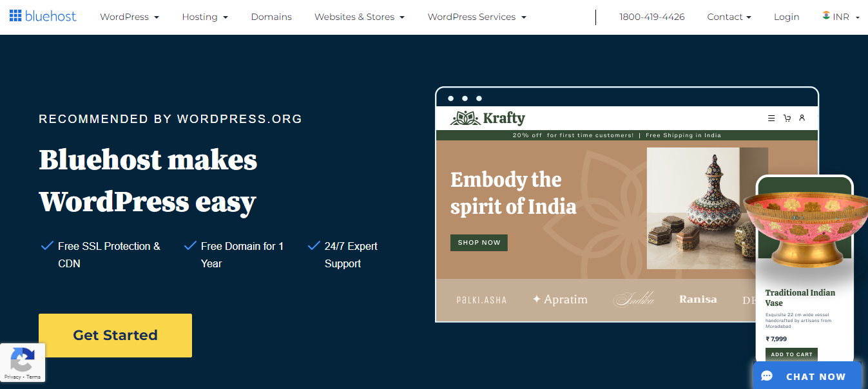This screenshot has height=389, width=868.
Task: Go to the Domains page
Action: point(271,17)
